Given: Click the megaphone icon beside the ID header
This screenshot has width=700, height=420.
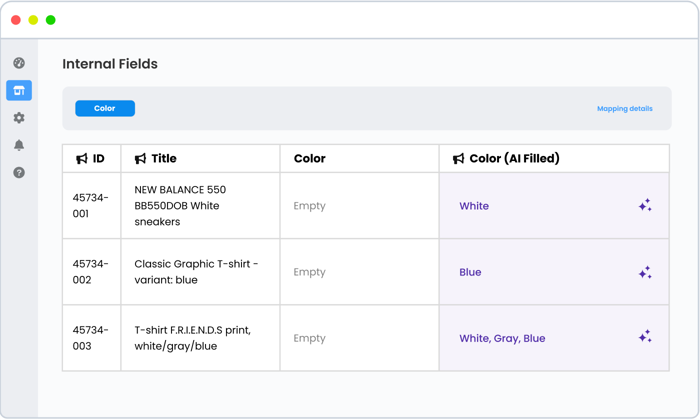Looking at the screenshot, I should (82, 159).
